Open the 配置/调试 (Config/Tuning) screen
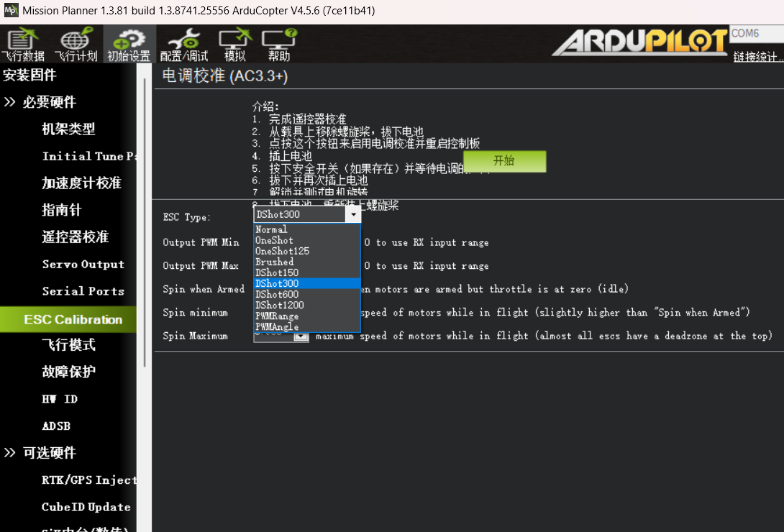The image size is (784, 532). pyautogui.click(x=183, y=44)
